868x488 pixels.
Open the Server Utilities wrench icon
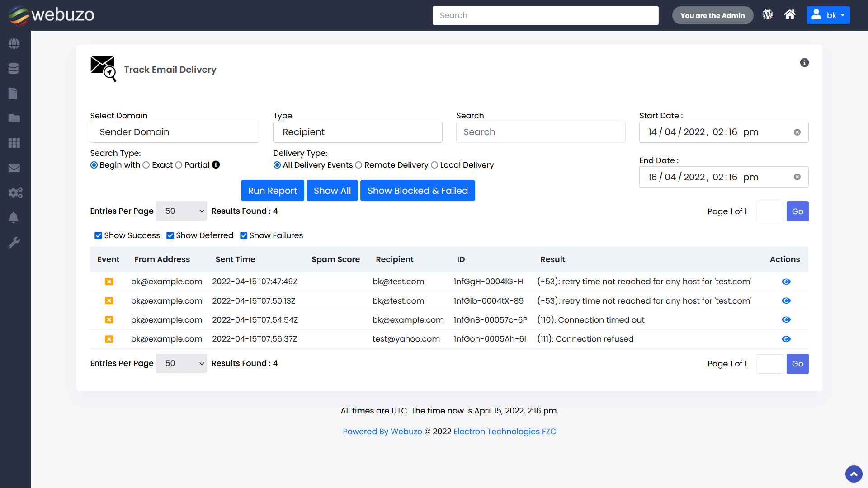pos(14,242)
